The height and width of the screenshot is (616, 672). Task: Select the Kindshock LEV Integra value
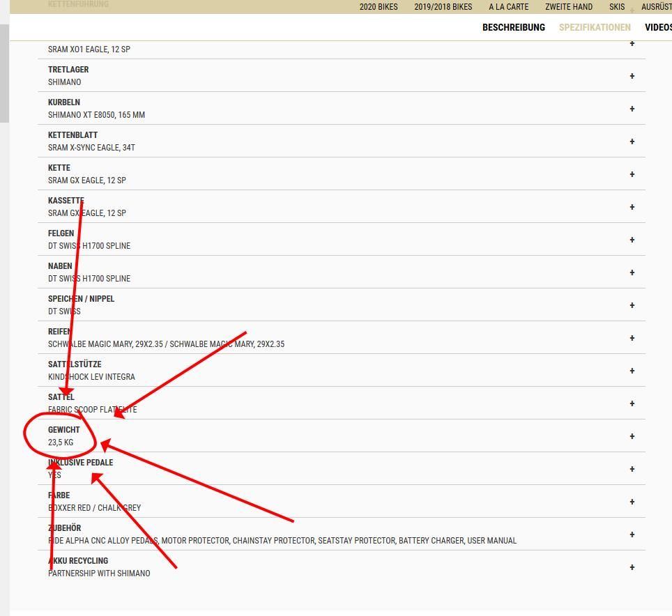click(x=91, y=377)
